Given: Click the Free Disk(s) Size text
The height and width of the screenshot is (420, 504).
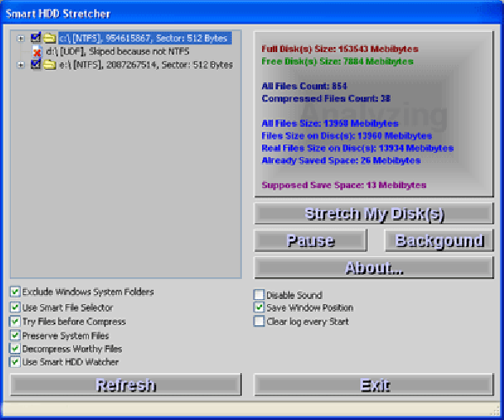Looking at the screenshot, I should pyautogui.click(x=337, y=61).
